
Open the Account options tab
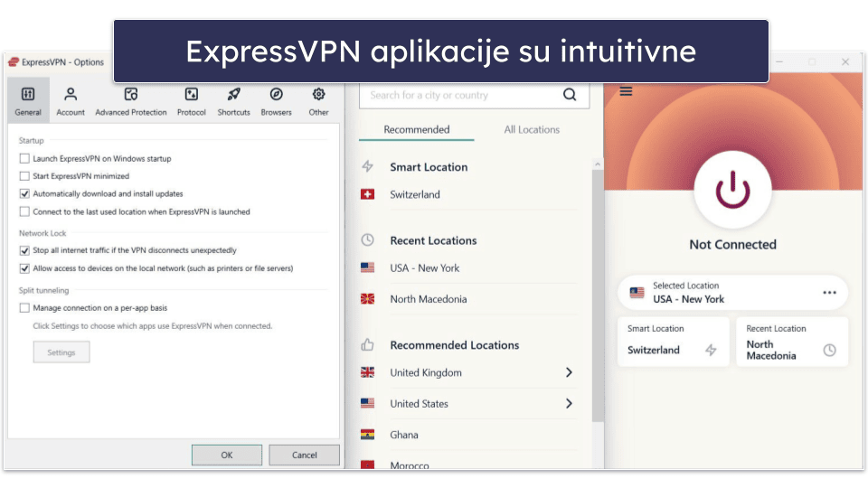click(x=71, y=100)
